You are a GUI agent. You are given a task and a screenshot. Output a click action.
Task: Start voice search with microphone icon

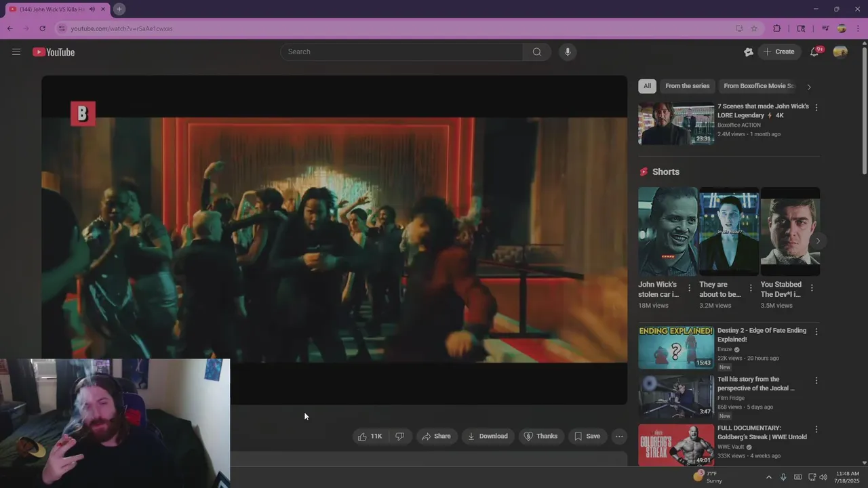[x=568, y=52]
